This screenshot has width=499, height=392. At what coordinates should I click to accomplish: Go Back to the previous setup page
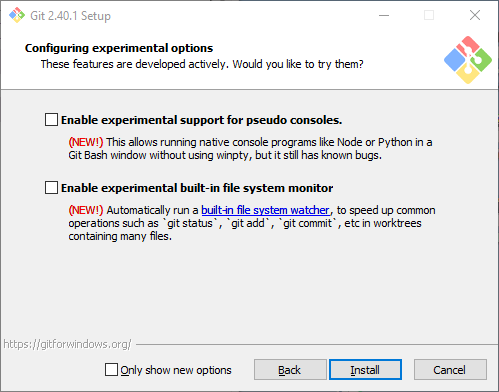290,370
